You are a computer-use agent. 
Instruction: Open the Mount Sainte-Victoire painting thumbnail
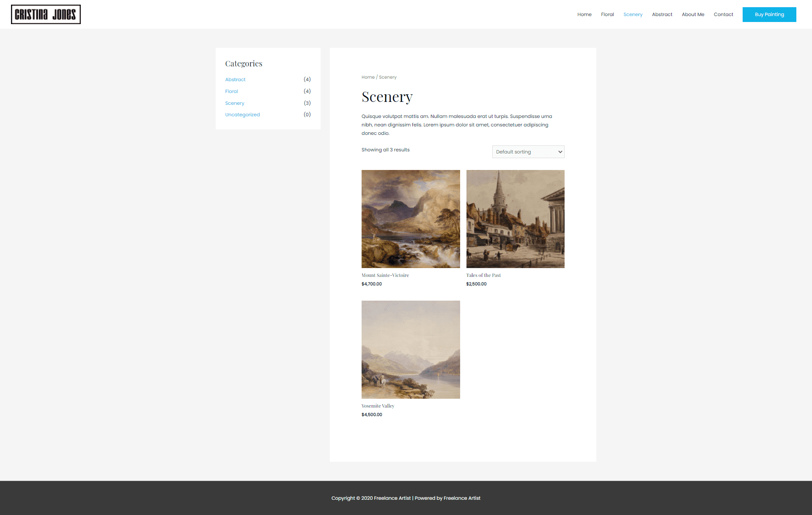click(411, 219)
